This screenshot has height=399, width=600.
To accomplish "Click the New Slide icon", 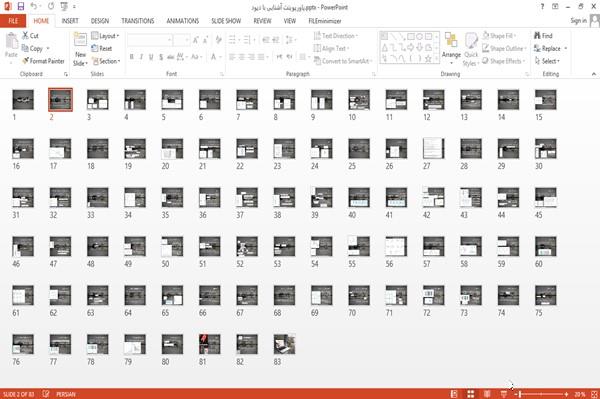I will click(80, 40).
